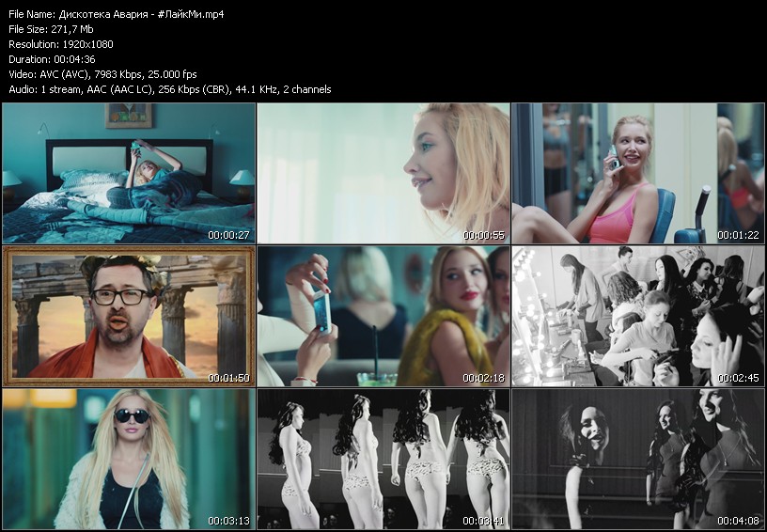Click the 00:02:45 timestamp label
Image resolution: width=767 pixels, height=532 pixels.
(x=736, y=378)
